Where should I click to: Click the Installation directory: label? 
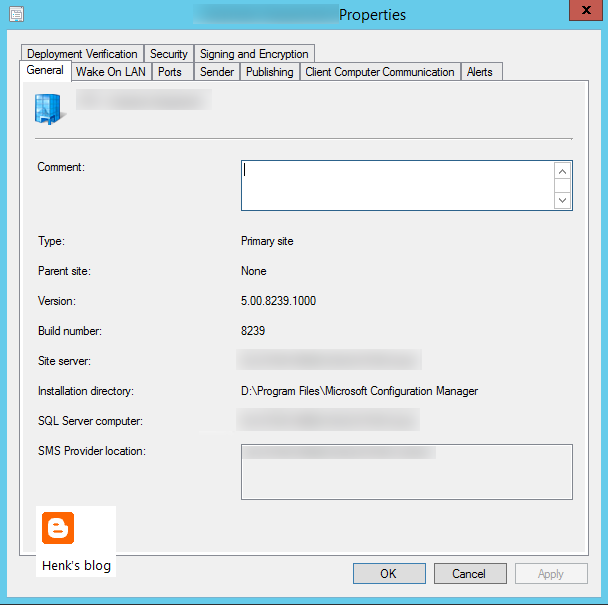click(86, 391)
